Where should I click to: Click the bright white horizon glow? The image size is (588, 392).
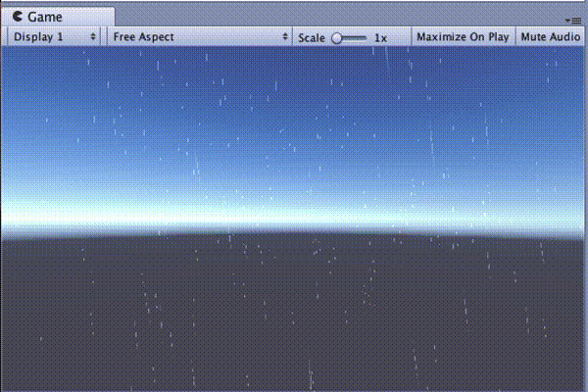(x=294, y=216)
